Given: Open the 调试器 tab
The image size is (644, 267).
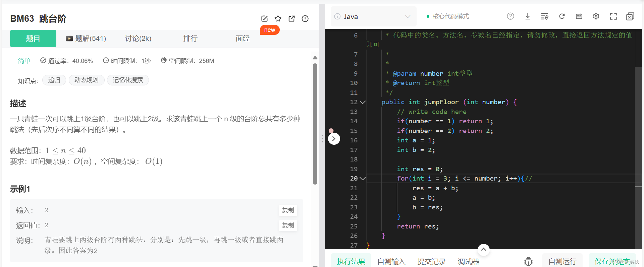Looking at the screenshot, I should coord(469,261).
